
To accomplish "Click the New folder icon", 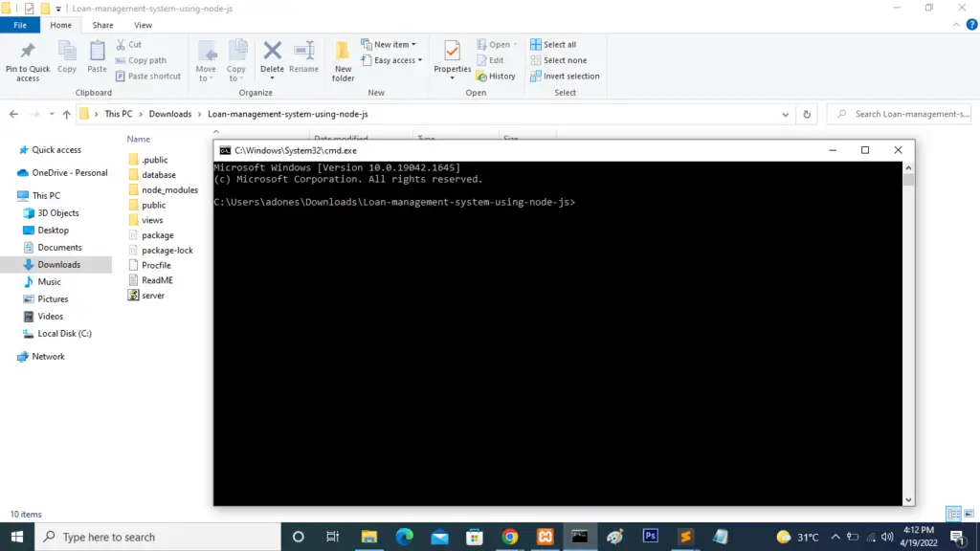I will click(343, 57).
